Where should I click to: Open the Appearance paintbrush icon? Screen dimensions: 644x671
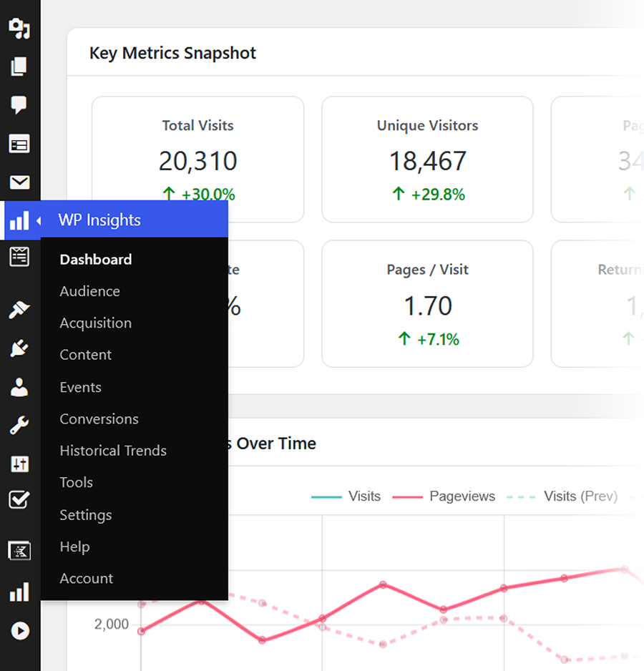pyautogui.click(x=19, y=310)
